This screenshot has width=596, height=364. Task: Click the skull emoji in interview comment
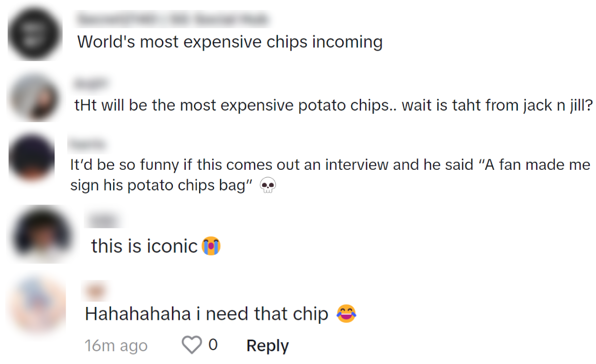point(268,187)
